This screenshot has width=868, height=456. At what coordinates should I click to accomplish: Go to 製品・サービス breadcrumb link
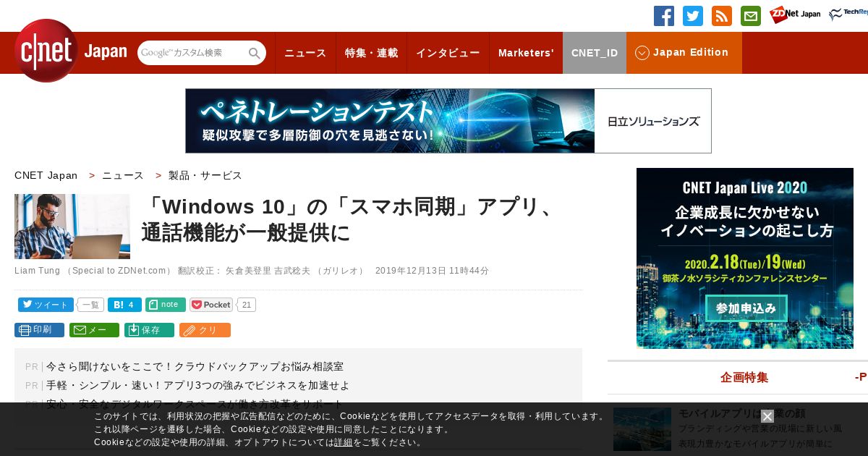205,175
